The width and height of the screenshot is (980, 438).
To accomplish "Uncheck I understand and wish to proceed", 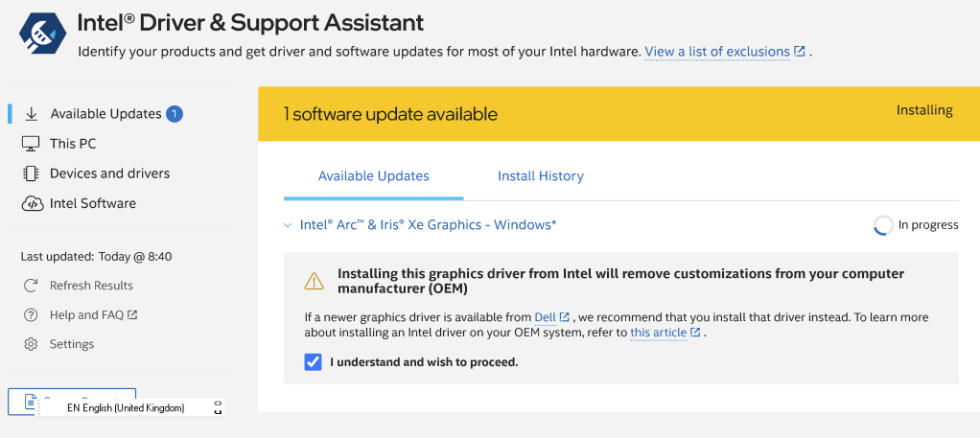I will tap(314, 361).
